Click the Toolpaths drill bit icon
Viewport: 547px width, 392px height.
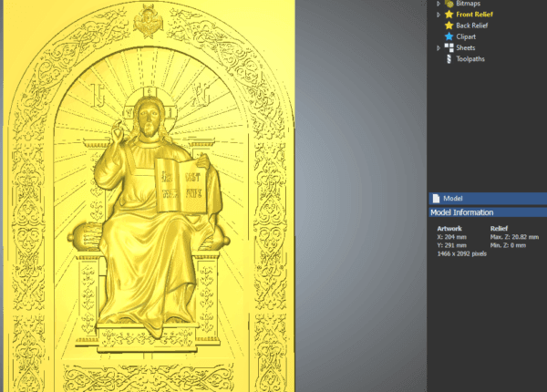(449, 59)
